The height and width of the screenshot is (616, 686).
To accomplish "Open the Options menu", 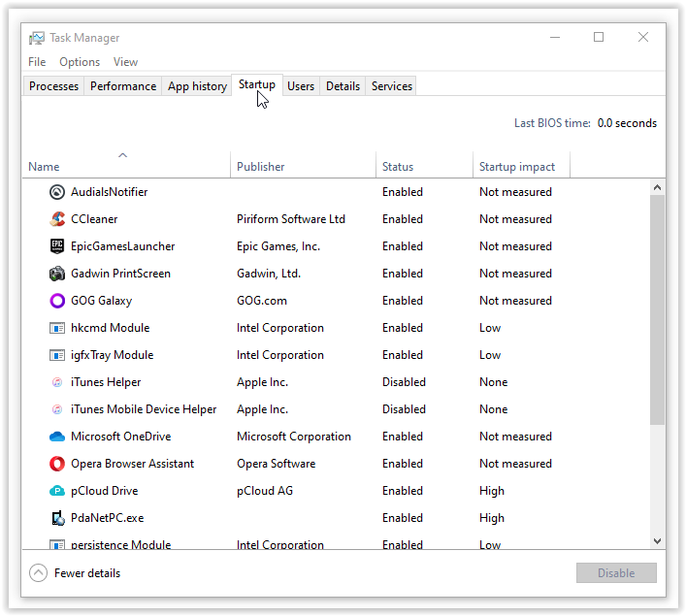I will point(80,62).
